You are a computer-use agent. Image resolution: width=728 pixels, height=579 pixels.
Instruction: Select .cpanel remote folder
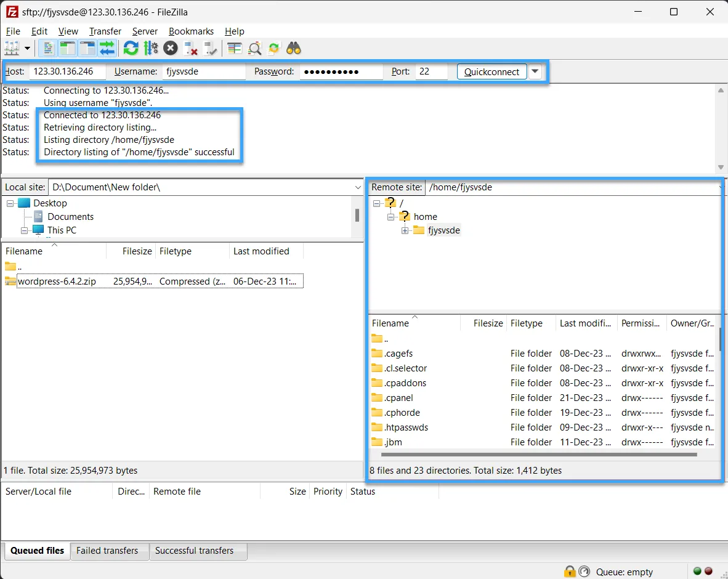point(398,398)
